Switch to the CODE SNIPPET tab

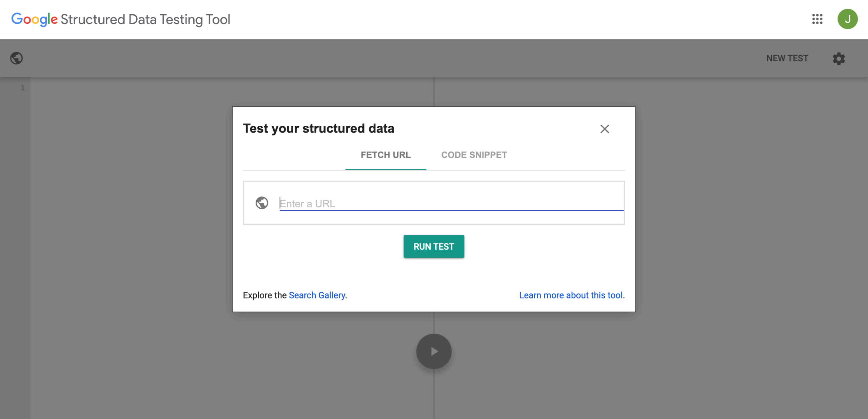tap(474, 155)
